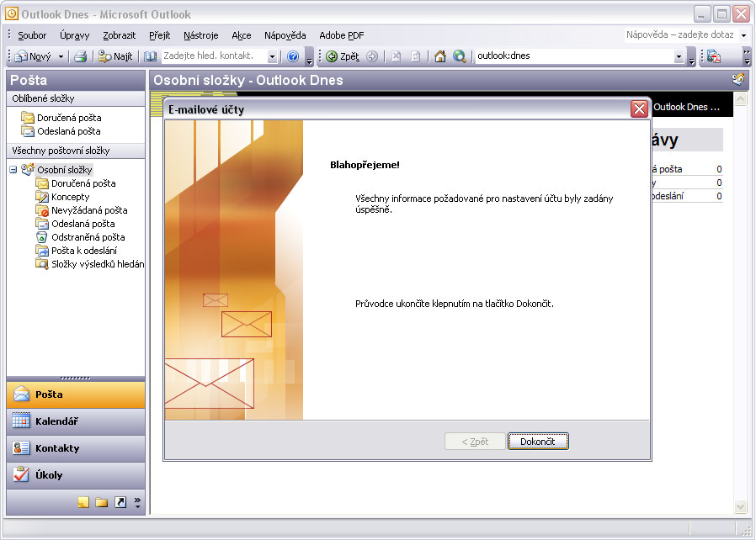Click the Nápověda help question input field
The width and height of the screenshot is (756, 540).
point(680,35)
